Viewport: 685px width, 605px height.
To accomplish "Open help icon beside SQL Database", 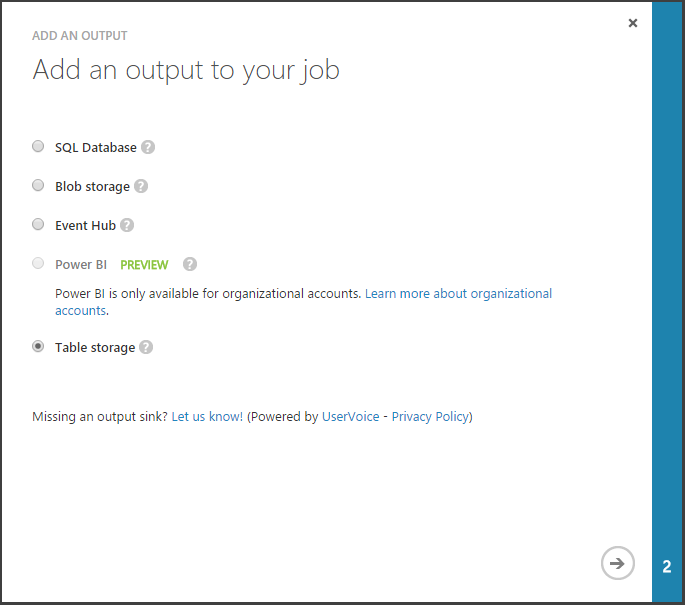I will 148,147.
